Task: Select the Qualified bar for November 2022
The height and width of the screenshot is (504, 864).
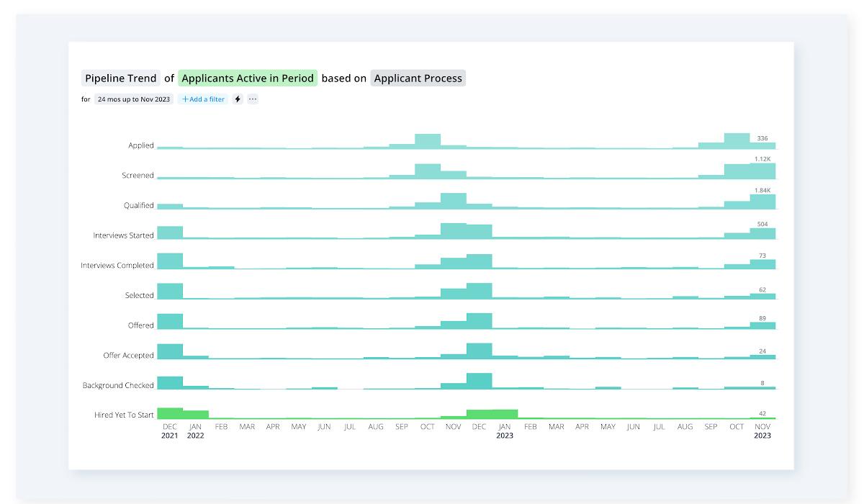Action: pos(454,201)
